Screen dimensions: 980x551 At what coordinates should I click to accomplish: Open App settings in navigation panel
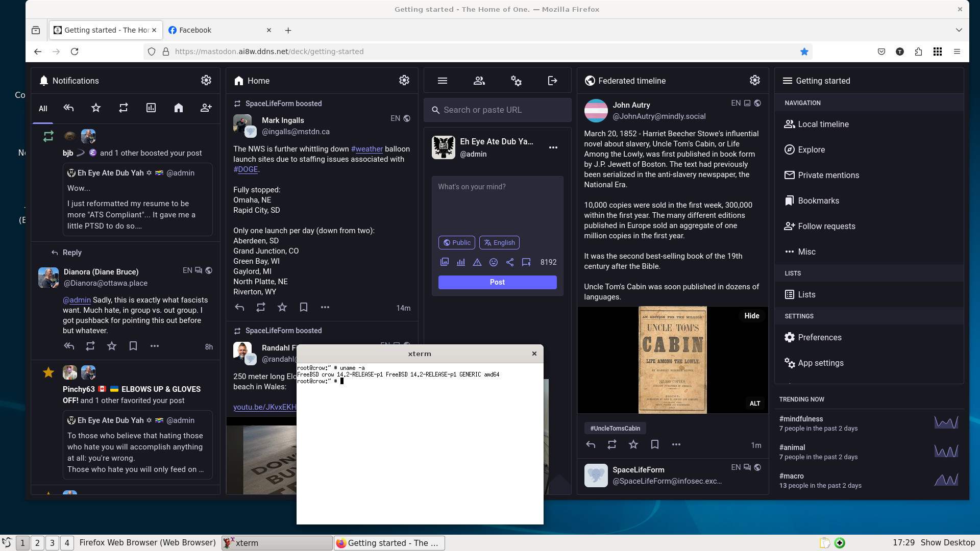(x=869, y=363)
